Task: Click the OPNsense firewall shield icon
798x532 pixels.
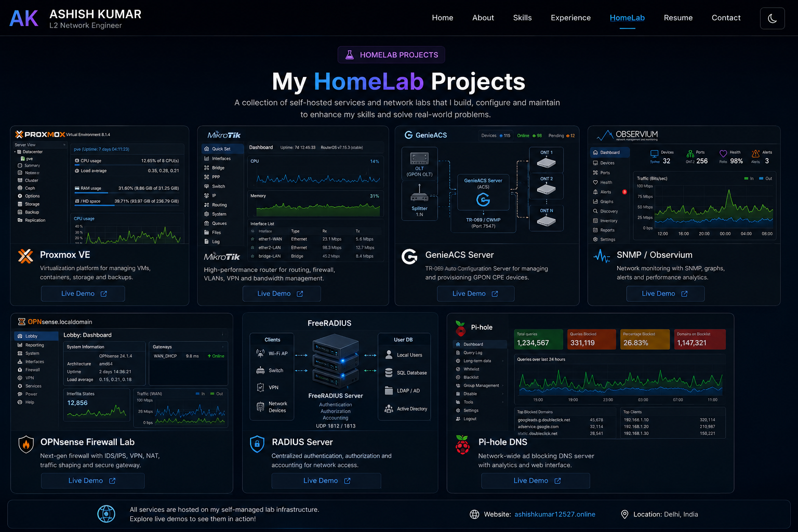Action: (26, 444)
